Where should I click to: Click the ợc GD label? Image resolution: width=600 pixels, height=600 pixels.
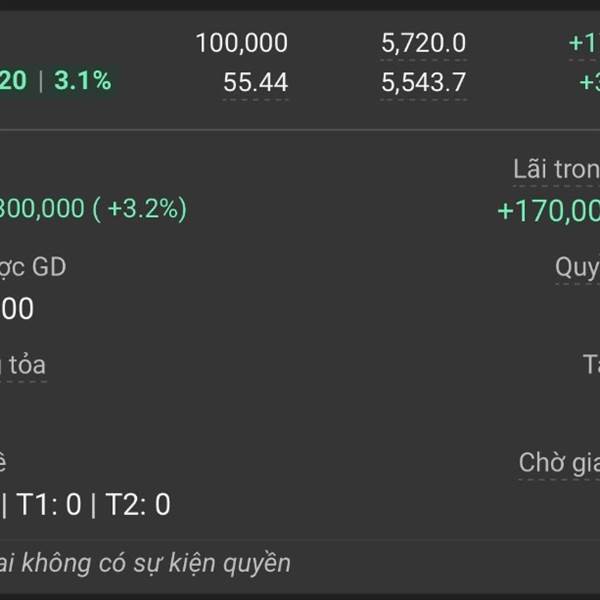tap(33, 267)
